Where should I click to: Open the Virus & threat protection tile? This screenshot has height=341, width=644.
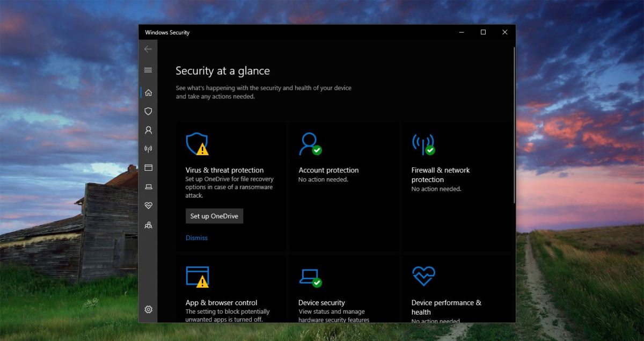(x=231, y=187)
